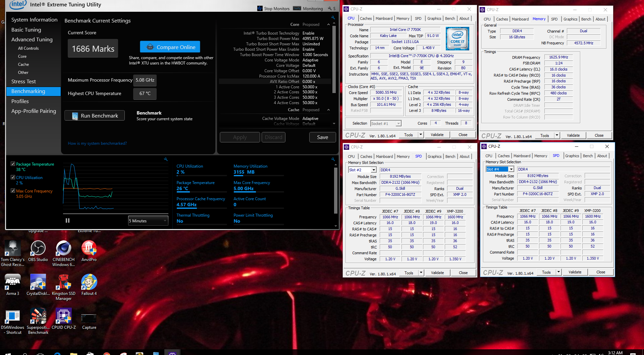Click the Save button in XTU
This screenshot has width=644, height=355.
[322, 137]
